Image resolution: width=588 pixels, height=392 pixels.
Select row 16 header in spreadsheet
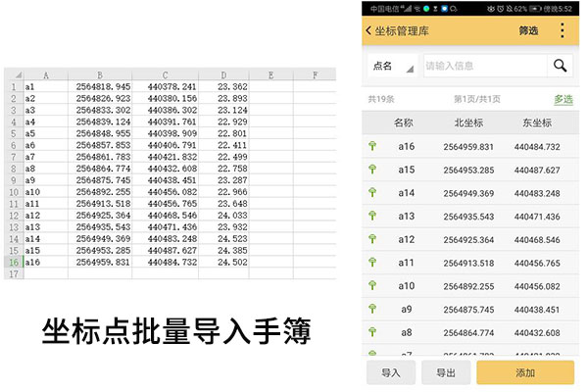coord(13,263)
